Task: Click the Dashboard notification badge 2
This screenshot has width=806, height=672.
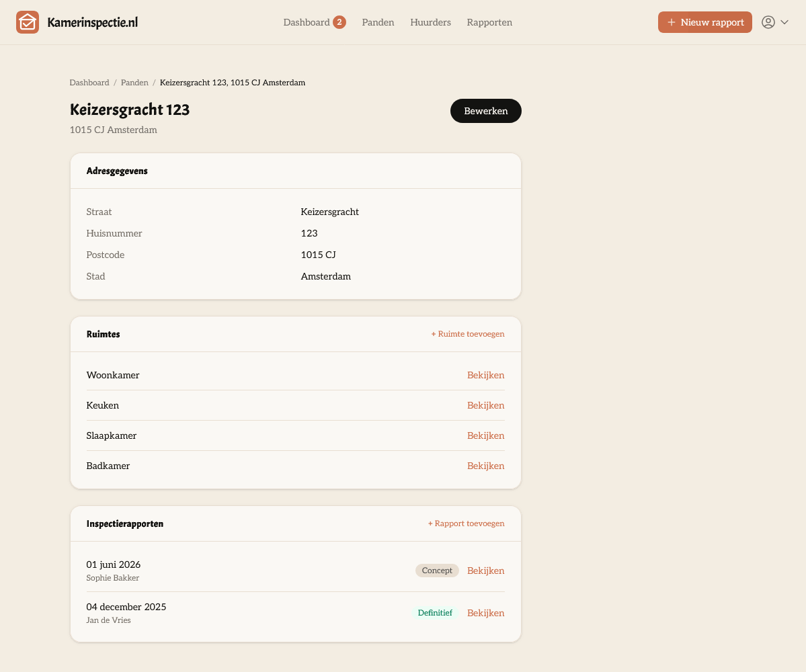Action: click(x=339, y=22)
